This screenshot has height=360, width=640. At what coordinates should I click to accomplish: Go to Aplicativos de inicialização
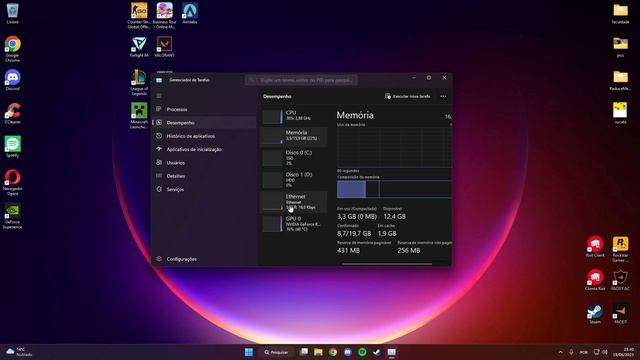click(x=204, y=149)
